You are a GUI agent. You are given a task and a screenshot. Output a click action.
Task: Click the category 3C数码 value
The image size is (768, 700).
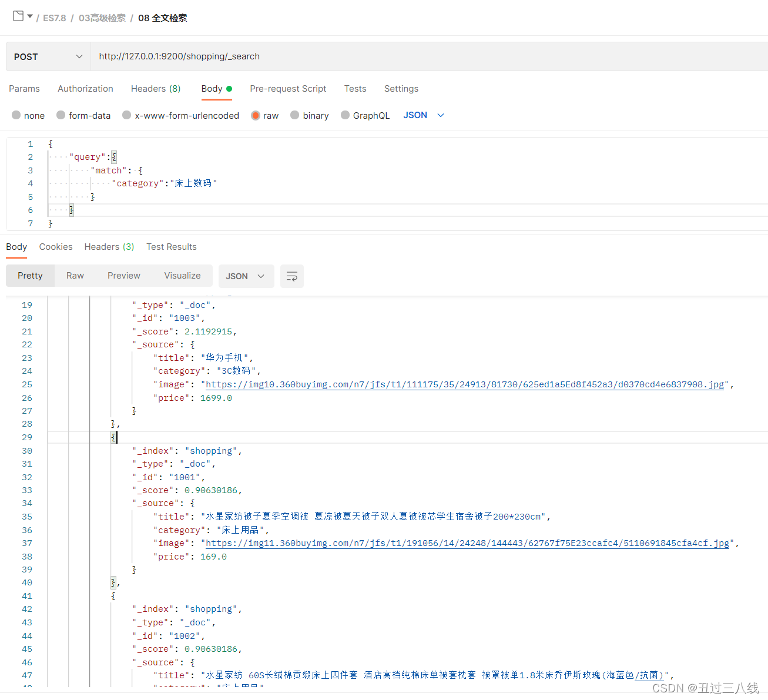click(x=236, y=371)
